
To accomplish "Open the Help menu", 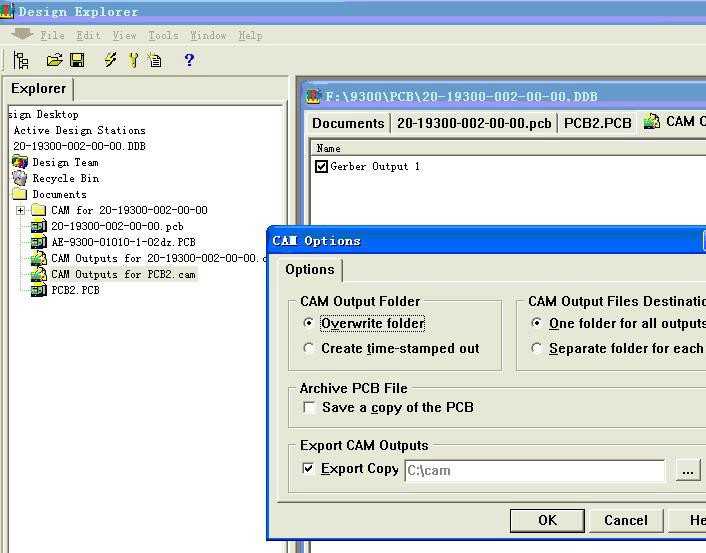I will (x=250, y=35).
